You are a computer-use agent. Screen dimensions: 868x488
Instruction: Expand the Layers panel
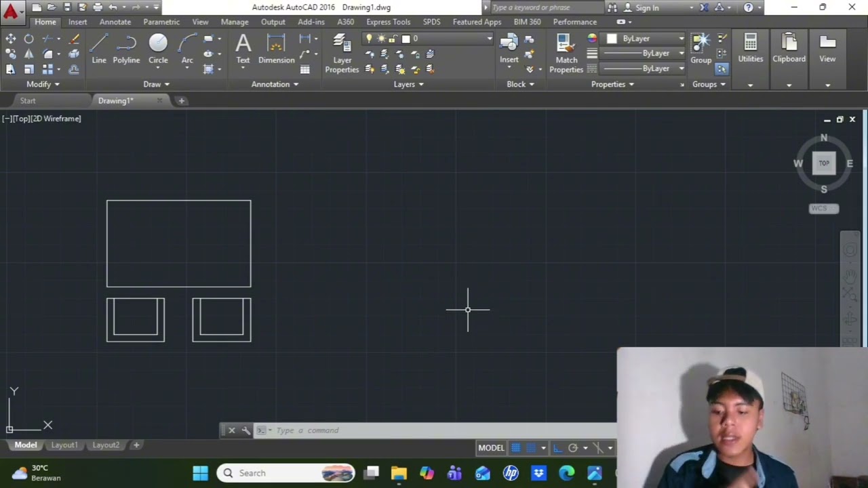tap(409, 84)
